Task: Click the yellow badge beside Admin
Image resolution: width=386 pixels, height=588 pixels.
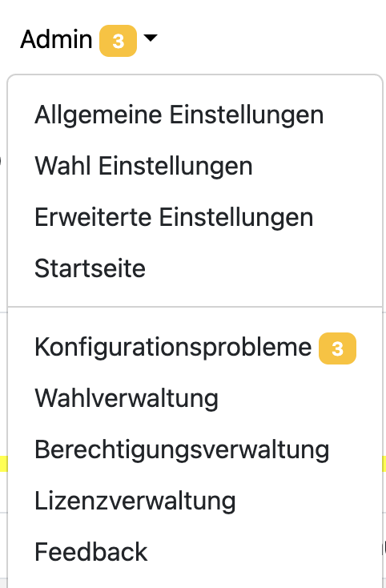Action: pos(118,41)
